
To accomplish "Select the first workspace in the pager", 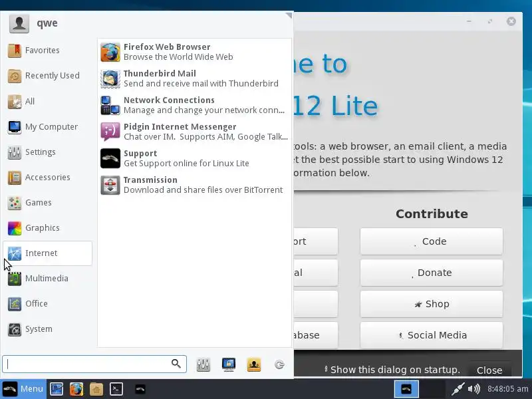I will point(406,389).
